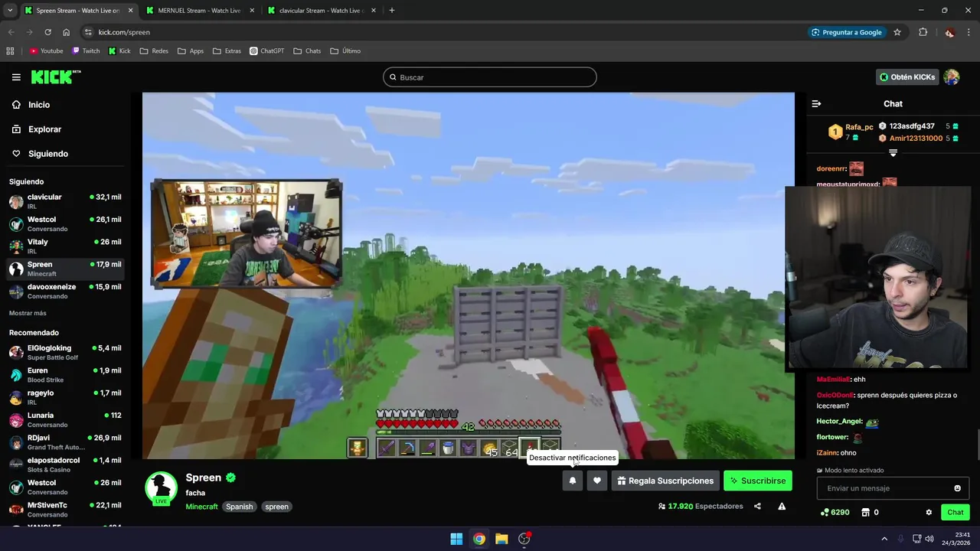The image size is (980, 551).
Task: Click Chrome profile avatar
Action: [x=949, y=32]
